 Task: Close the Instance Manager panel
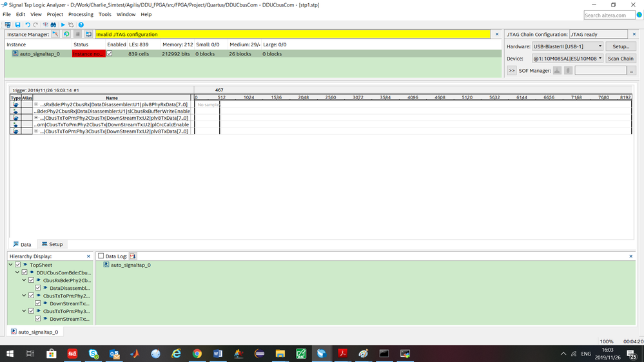(497, 34)
